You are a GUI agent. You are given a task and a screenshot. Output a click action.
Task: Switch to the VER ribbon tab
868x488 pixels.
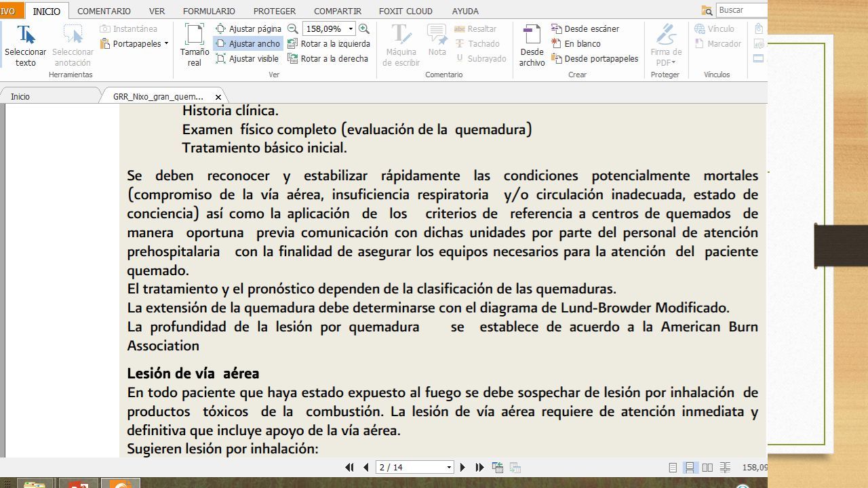tap(157, 11)
